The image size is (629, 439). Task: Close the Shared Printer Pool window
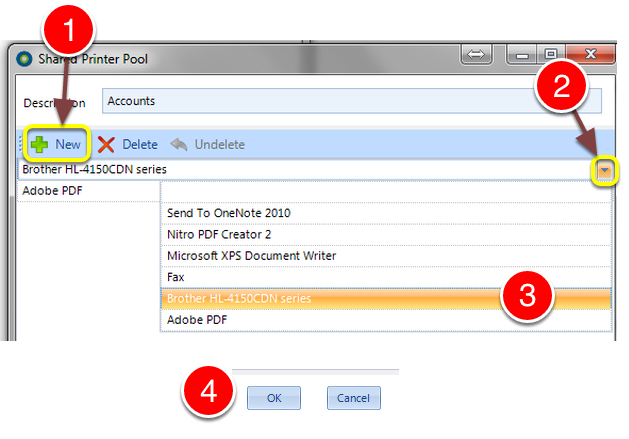[x=590, y=54]
